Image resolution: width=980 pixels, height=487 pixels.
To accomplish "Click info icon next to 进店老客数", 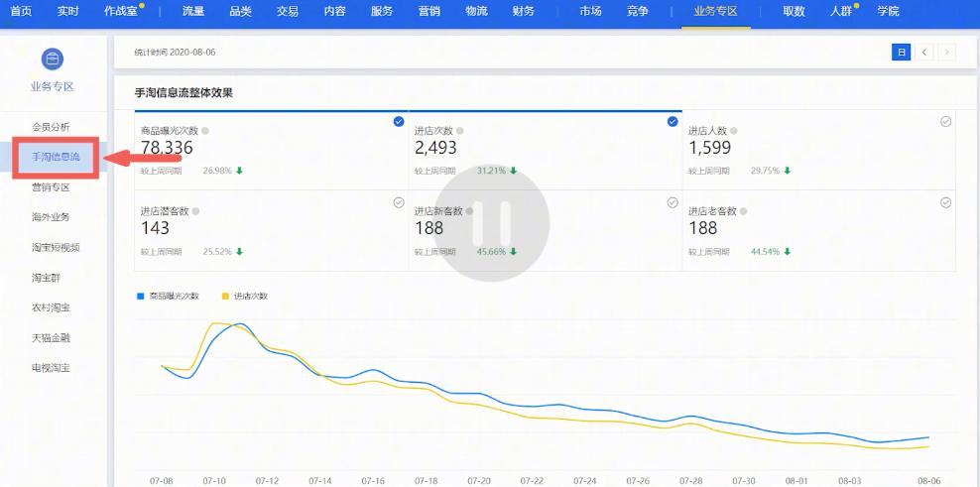I will 744,211.
